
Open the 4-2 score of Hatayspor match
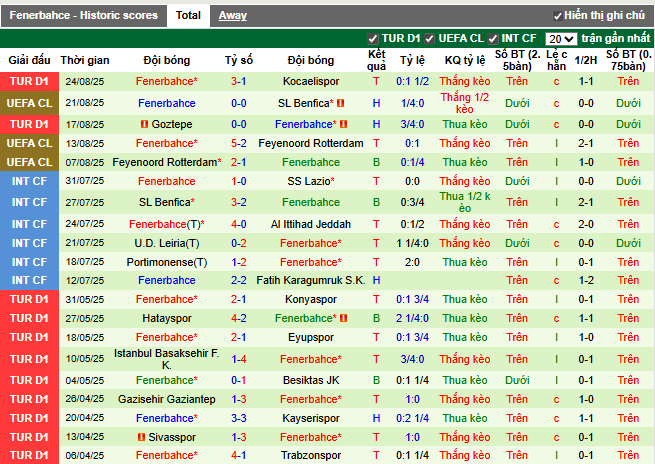tap(239, 318)
